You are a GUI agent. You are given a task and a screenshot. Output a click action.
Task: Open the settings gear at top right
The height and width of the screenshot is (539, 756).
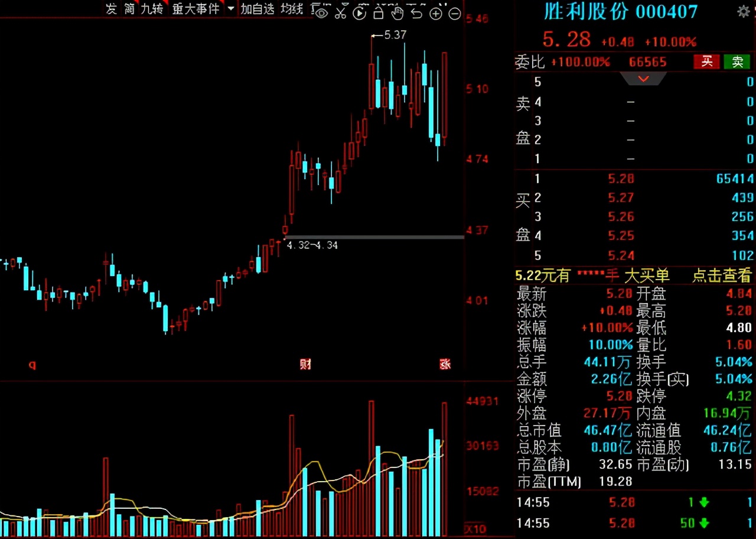743,11
